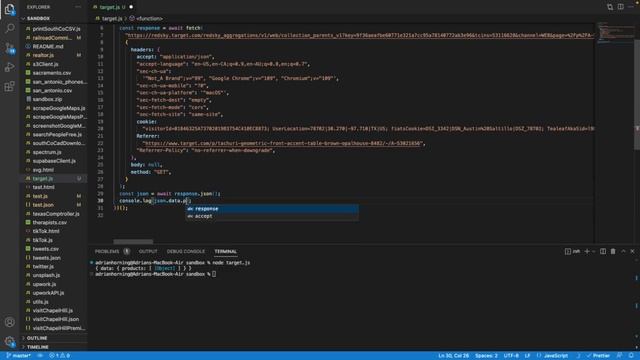Choose 'response' autocomplete suggestion
640x360 pixels.
click(x=272, y=209)
